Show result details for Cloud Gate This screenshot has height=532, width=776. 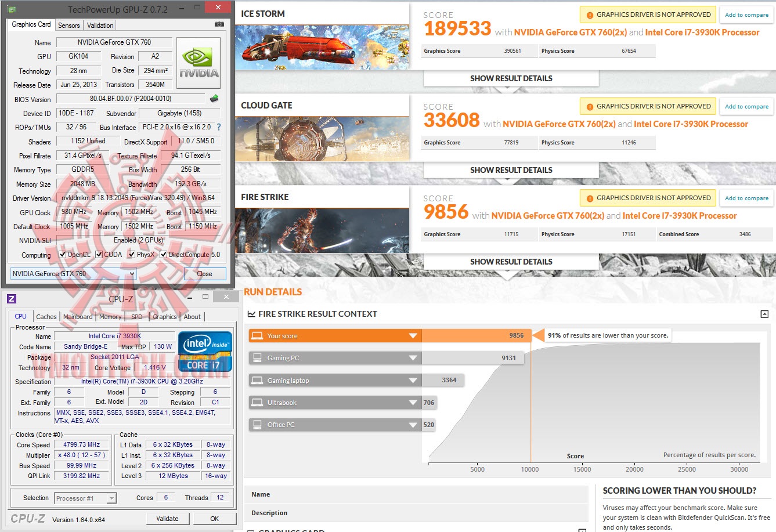[511, 170]
